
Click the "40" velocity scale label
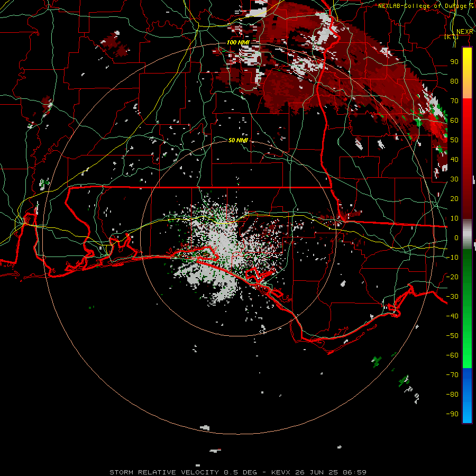454,159
